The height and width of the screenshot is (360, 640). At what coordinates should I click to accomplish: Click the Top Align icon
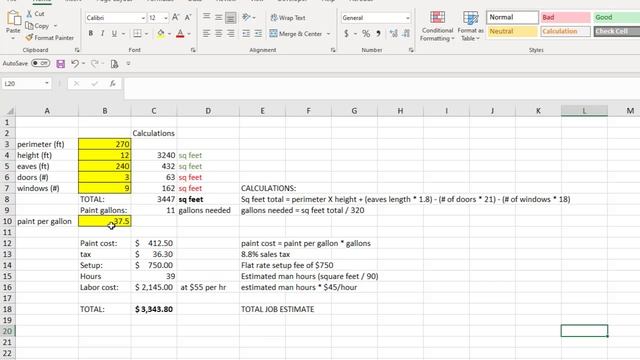(207, 17)
